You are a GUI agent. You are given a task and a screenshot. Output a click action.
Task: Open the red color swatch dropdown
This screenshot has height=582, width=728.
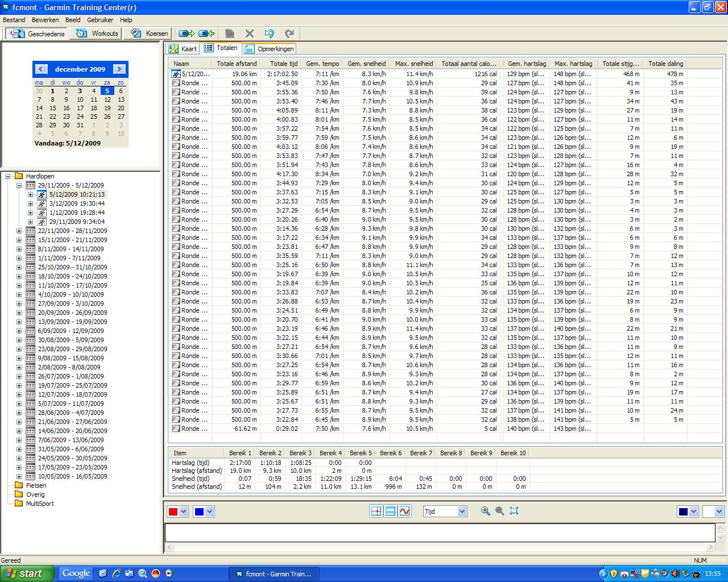[x=177, y=512]
